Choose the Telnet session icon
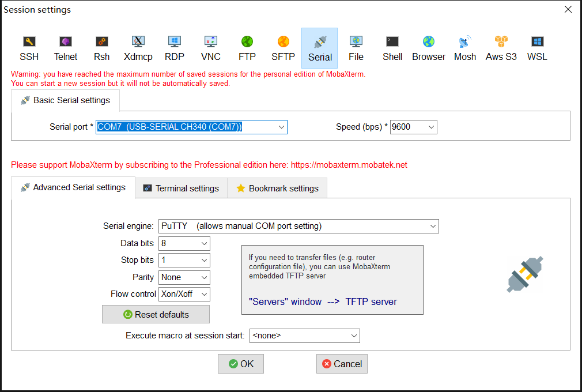This screenshot has height=392, width=582. click(x=65, y=48)
